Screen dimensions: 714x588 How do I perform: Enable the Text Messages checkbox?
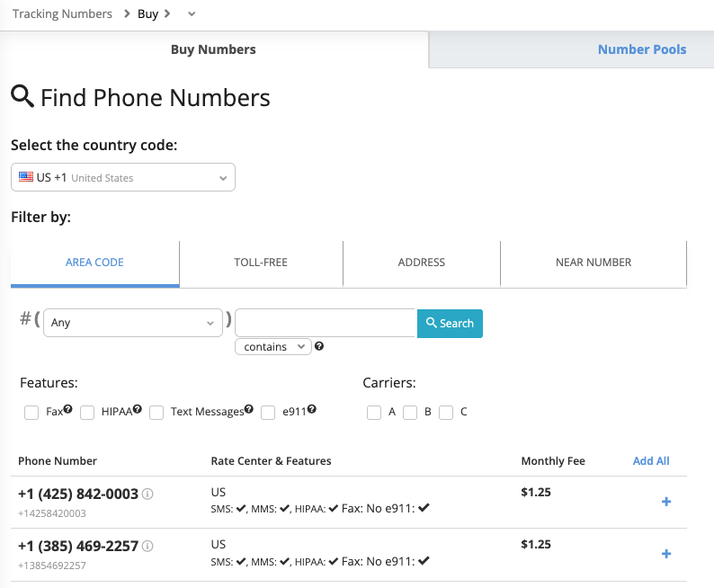(x=156, y=413)
